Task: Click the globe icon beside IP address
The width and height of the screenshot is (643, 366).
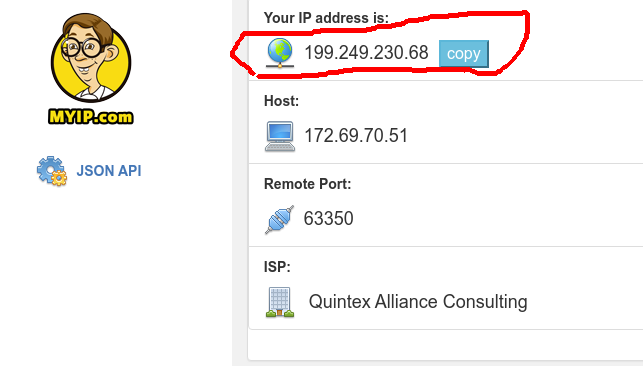Action: (280, 53)
